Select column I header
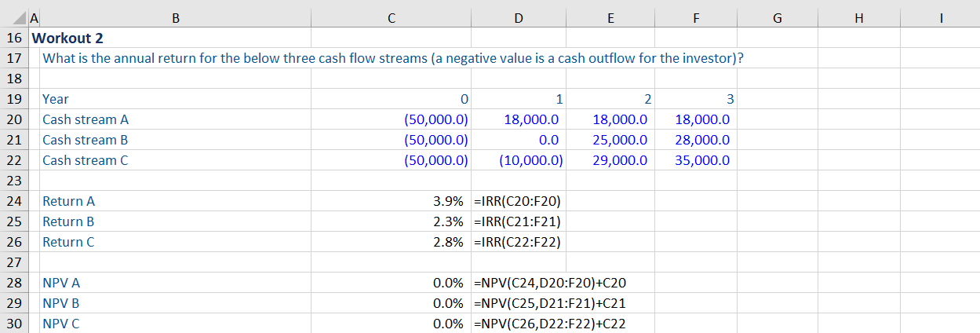Viewport: 980px width, 333px height. (939, 17)
